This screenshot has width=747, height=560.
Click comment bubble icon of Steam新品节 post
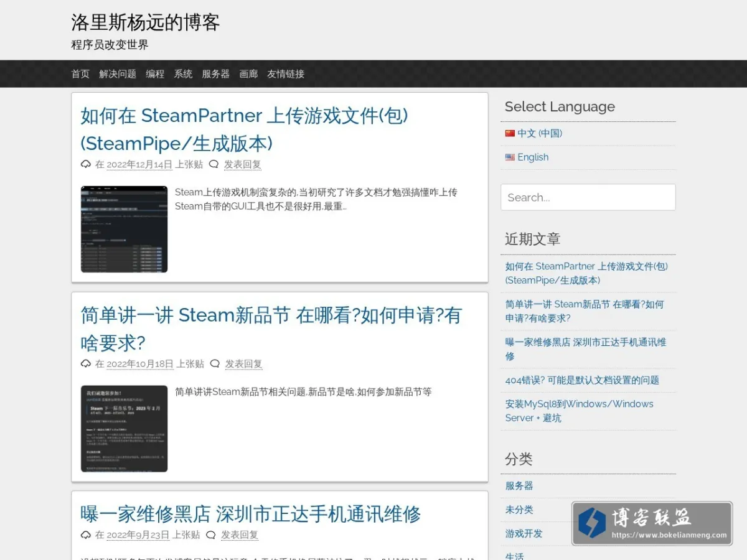coord(215,363)
